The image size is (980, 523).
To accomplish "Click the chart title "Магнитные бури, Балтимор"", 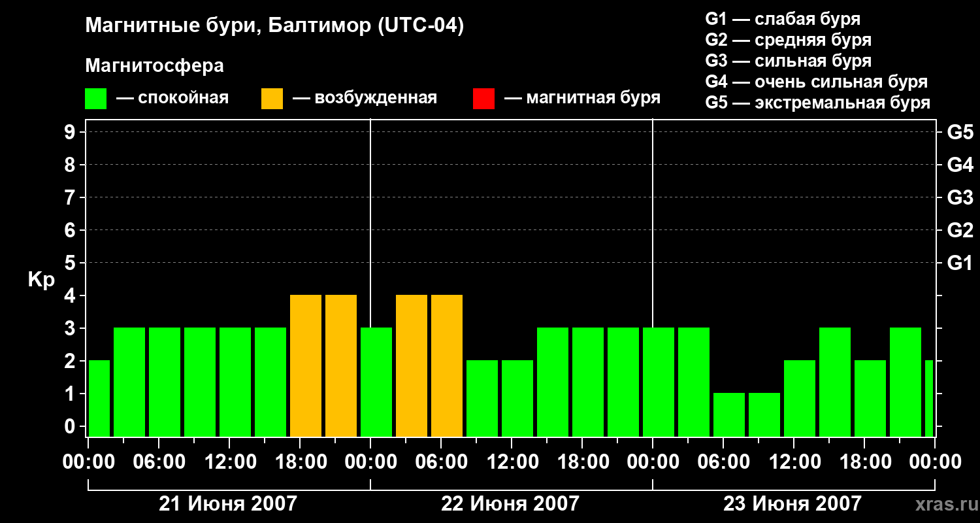I will [274, 26].
